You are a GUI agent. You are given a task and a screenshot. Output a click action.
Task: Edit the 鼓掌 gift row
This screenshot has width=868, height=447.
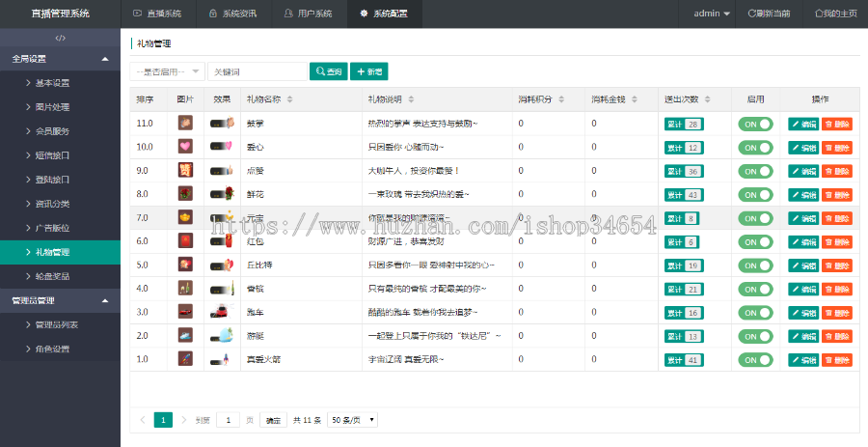[803, 125]
